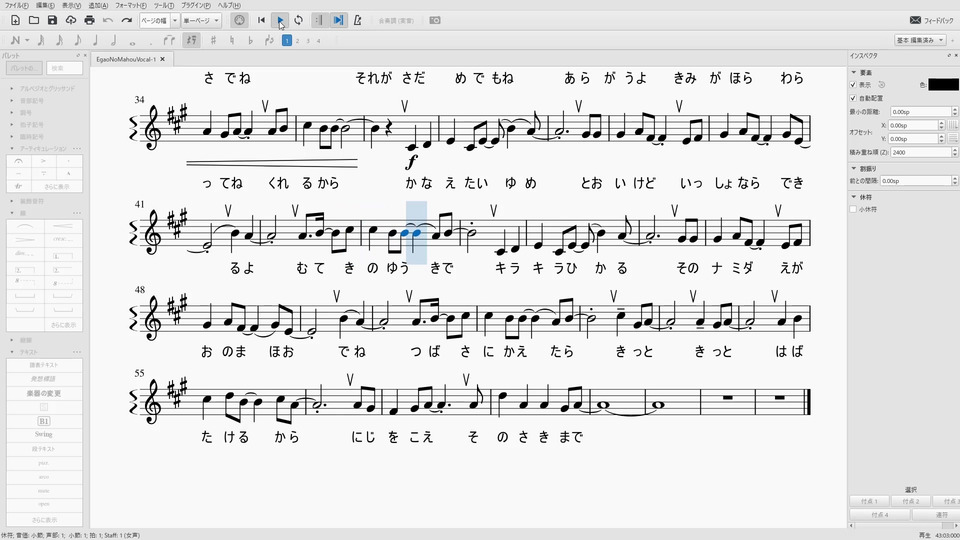
Task: Click 楽器の変更 in text palette
Action: coord(44,393)
